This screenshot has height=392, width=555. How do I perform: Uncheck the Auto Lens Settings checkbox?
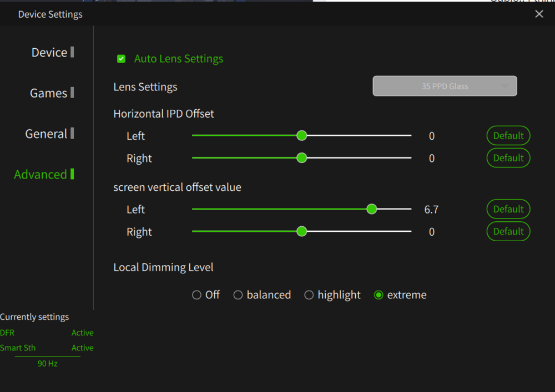(121, 59)
